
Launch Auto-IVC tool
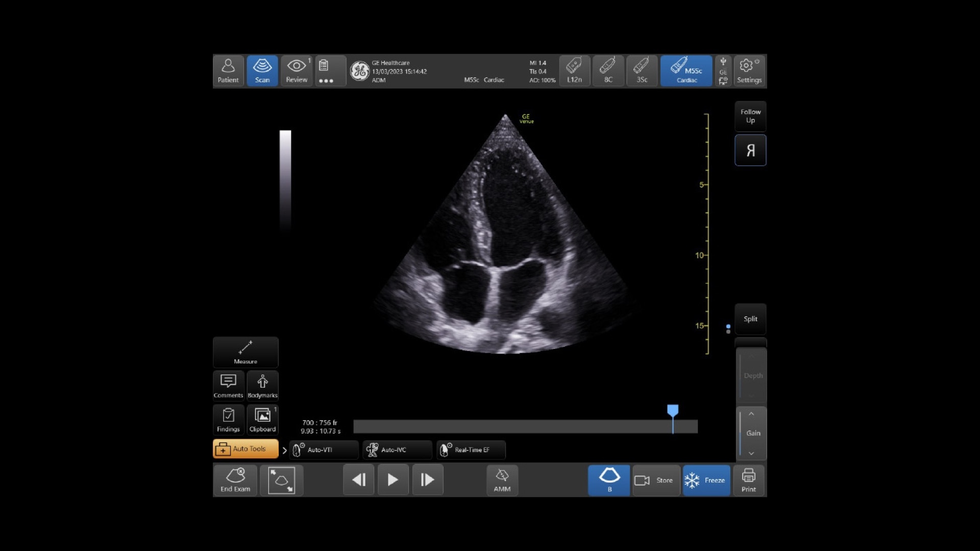coord(397,450)
